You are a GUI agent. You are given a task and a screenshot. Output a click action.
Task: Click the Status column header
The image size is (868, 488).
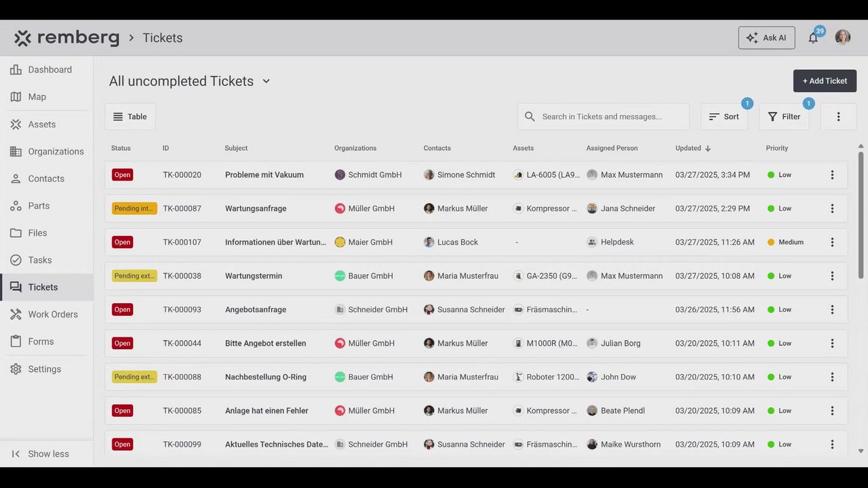[x=121, y=148]
